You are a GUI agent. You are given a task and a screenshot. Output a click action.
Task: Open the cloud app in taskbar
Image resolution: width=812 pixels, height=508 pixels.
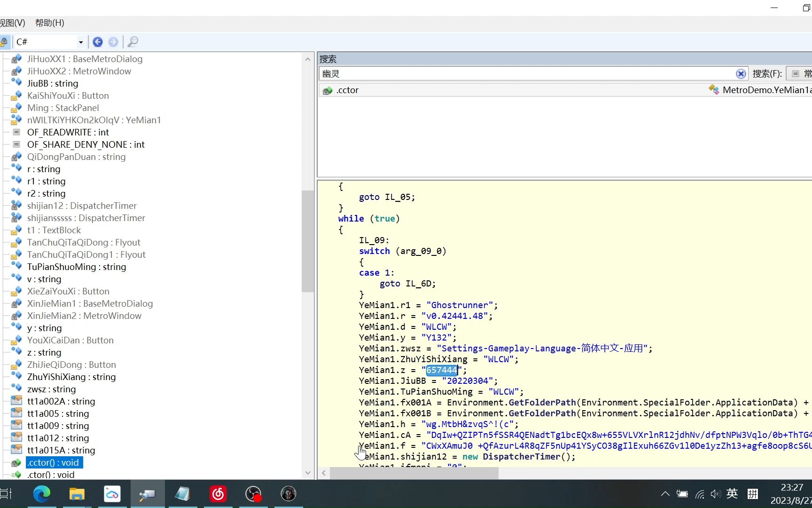112,494
